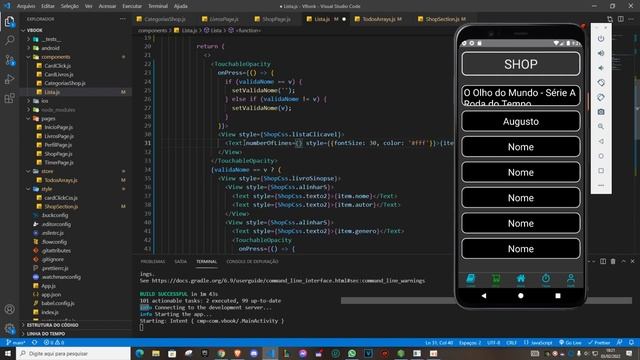Screen dimensions: 640x360
Task: Open Source Control view in activity bar
Action: [9, 60]
